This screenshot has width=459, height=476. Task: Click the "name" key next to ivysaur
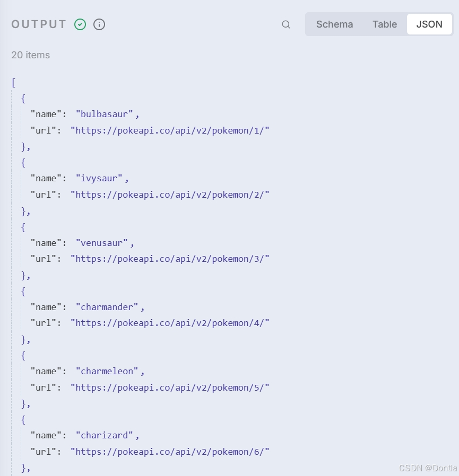[46, 179]
